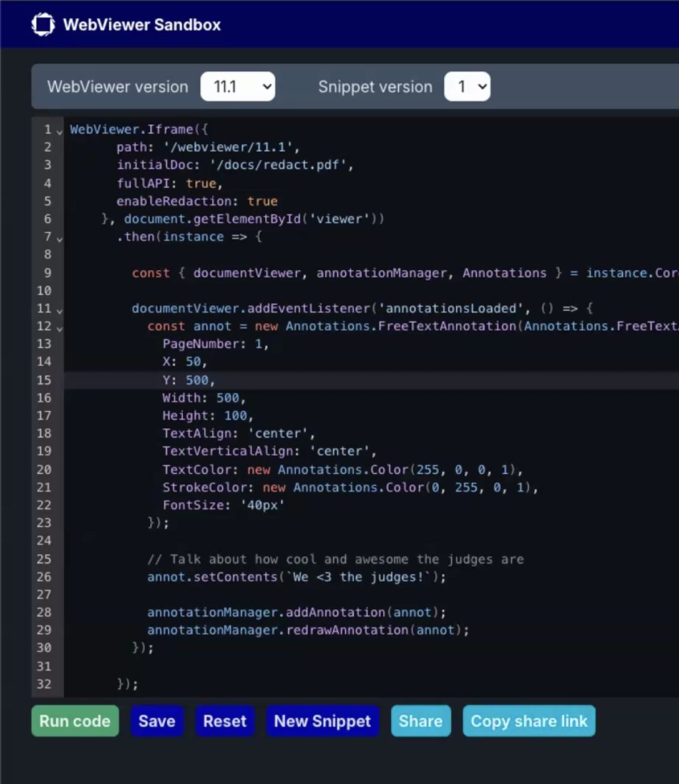Click the Save button

coord(157,721)
